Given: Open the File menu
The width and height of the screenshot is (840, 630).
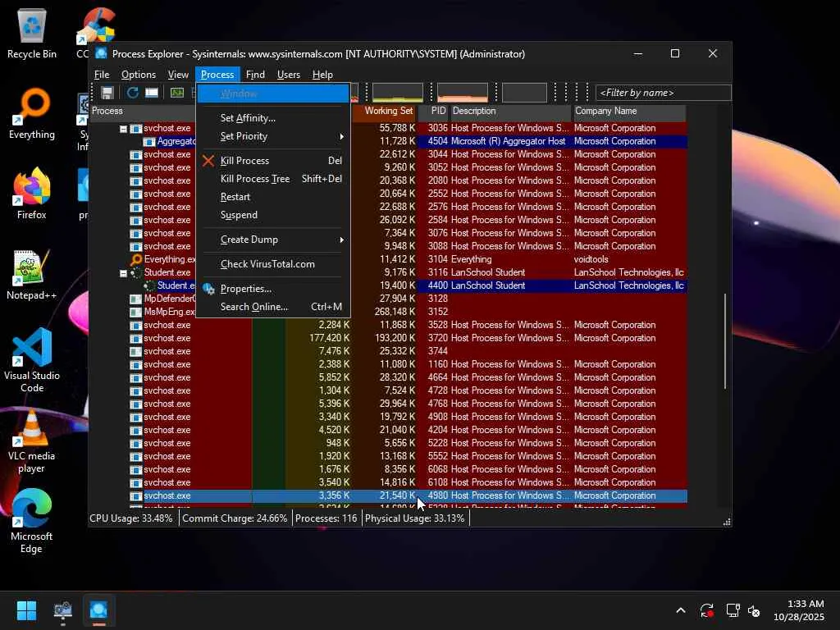Looking at the screenshot, I should [x=102, y=75].
